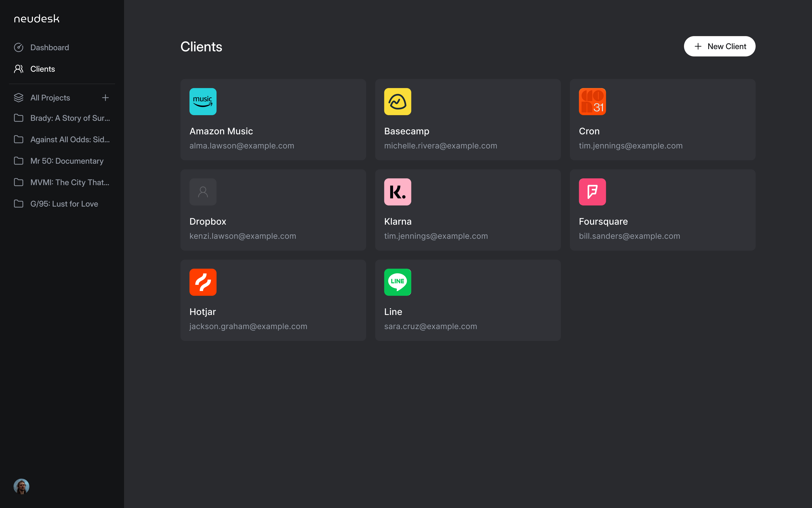Select the Clients people icon
The image size is (812, 508).
click(18, 69)
